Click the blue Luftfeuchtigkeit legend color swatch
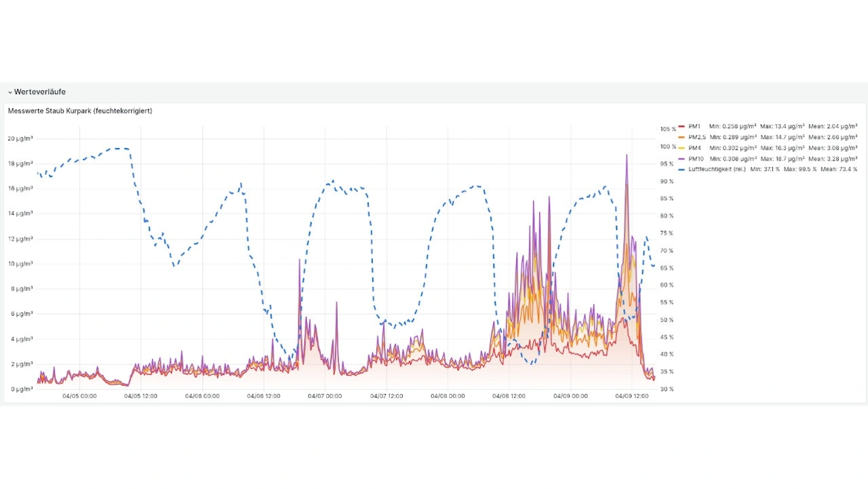This screenshot has height=489, width=868. click(x=682, y=170)
